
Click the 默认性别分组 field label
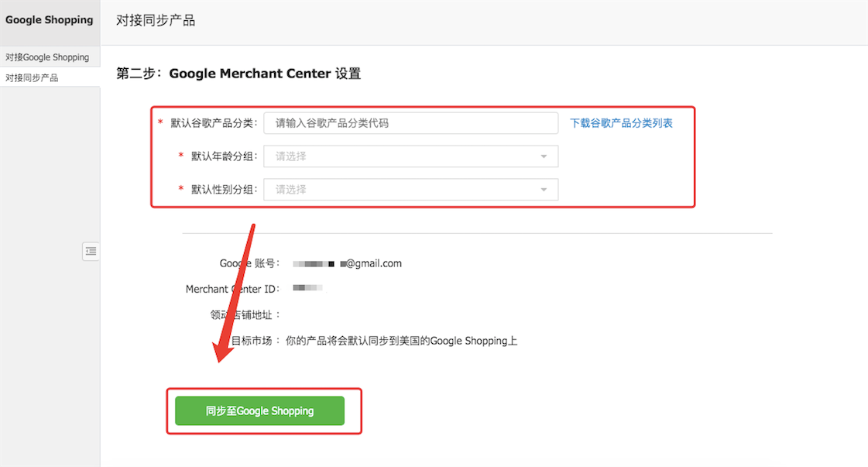224,190
